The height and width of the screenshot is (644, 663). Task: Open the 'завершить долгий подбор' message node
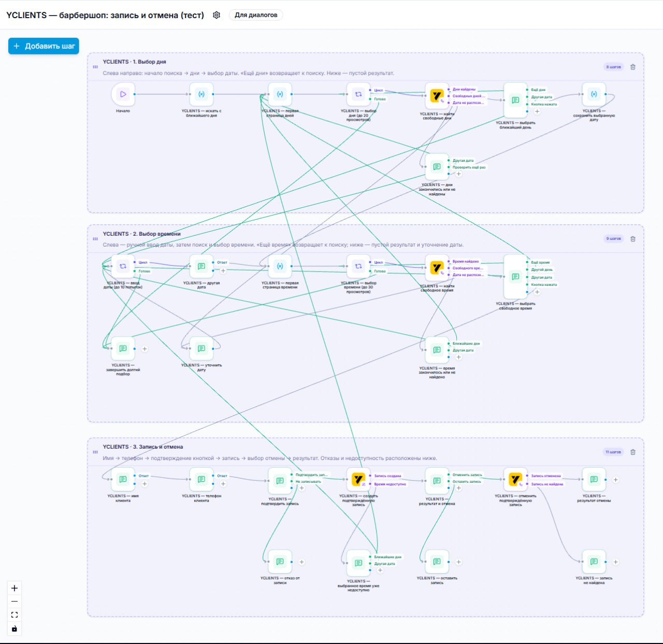(x=123, y=349)
